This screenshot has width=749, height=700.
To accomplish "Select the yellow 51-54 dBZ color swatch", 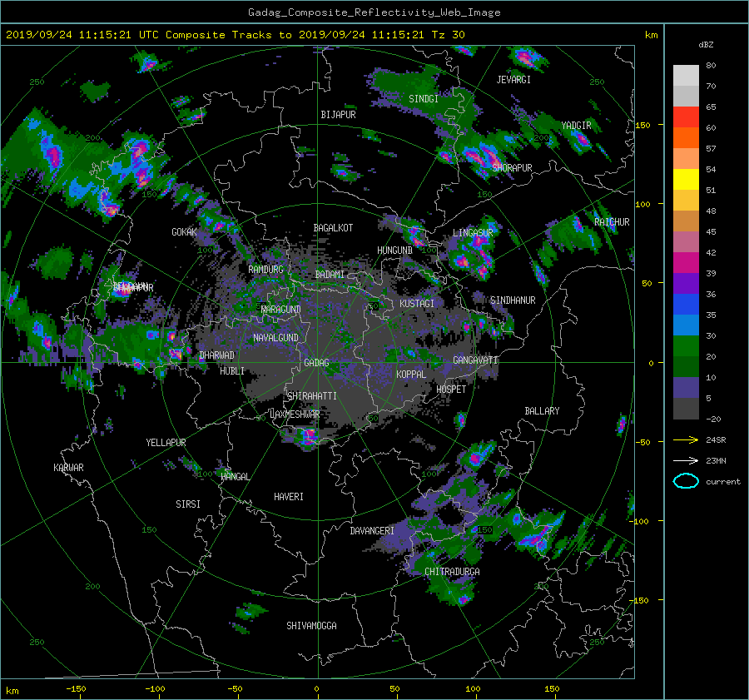I will click(686, 180).
